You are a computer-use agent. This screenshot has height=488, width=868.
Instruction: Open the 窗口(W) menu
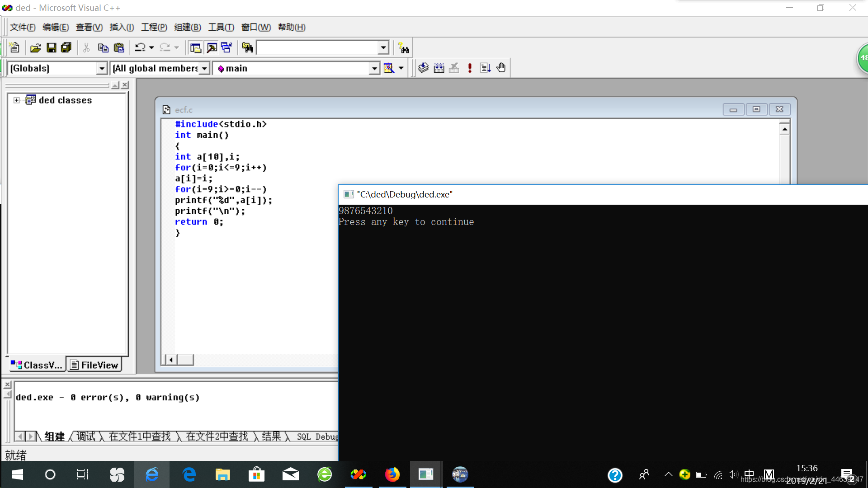[x=256, y=27]
